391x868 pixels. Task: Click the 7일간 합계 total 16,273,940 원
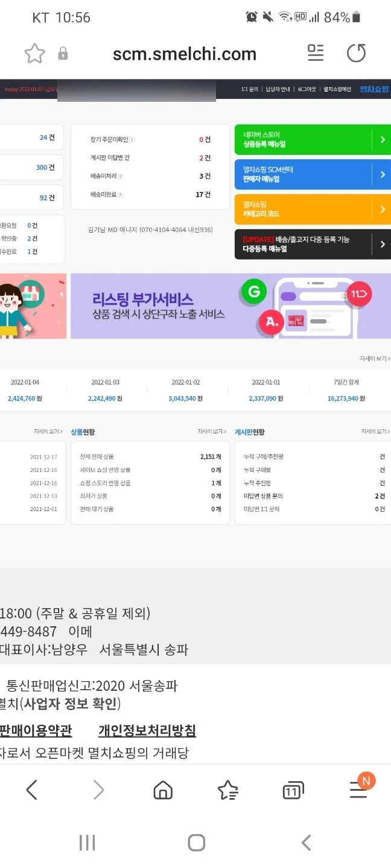(346, 398)
